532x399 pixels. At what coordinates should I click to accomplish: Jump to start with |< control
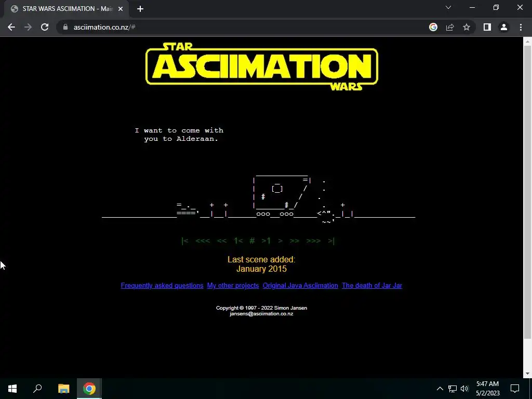coord(185,241)
